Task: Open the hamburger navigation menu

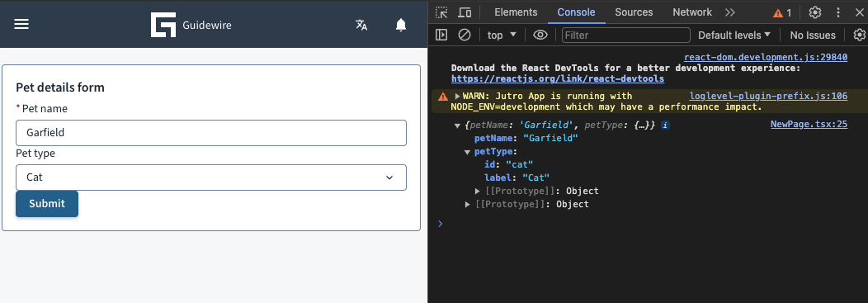Action: coord(21,25)
